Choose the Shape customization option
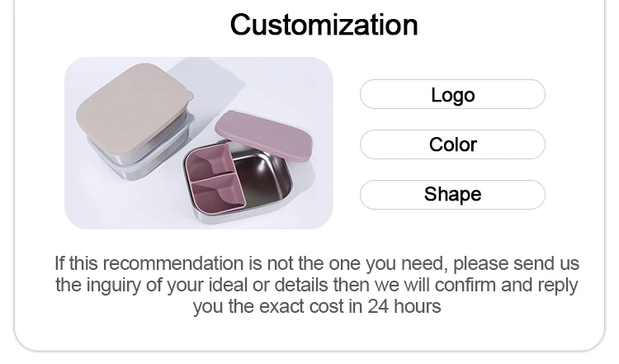 point(452,194)
